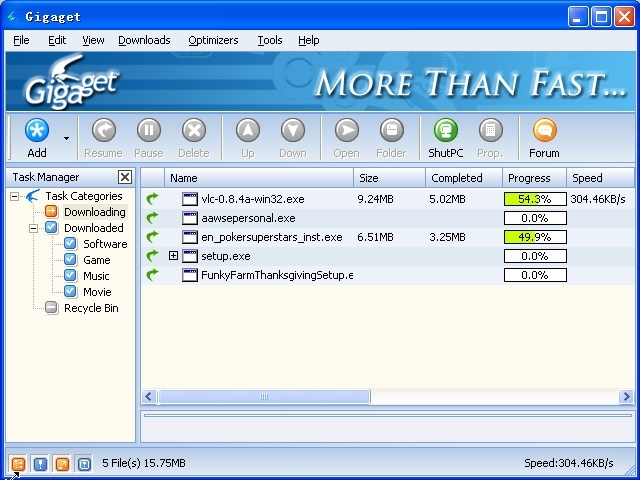Click the green arrow icon for FunkyFarmThanksgivingSetup

[152, 275]
